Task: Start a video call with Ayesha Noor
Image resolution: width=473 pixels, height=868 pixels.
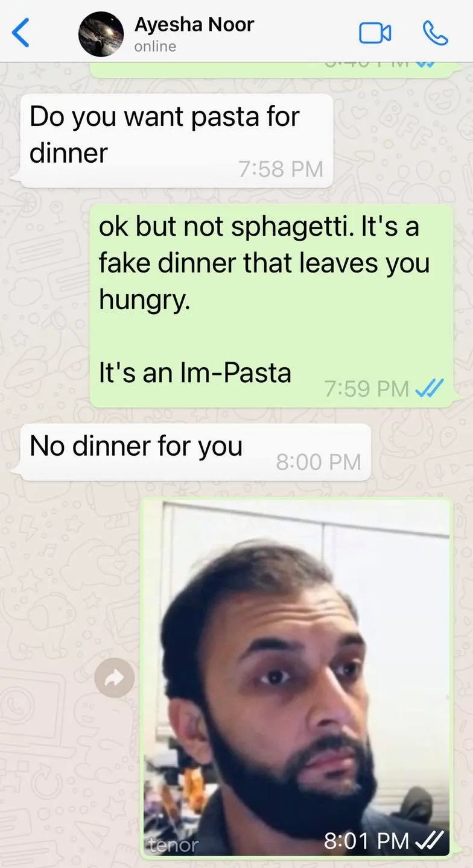Action: click(x=375, y=33)
